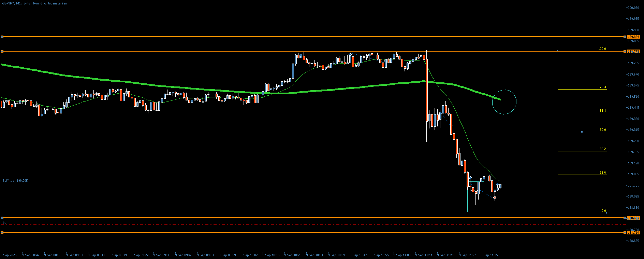The image size is (644, 259).
Task: Select the left anchor of the 199.859 line
Action: 2,37
